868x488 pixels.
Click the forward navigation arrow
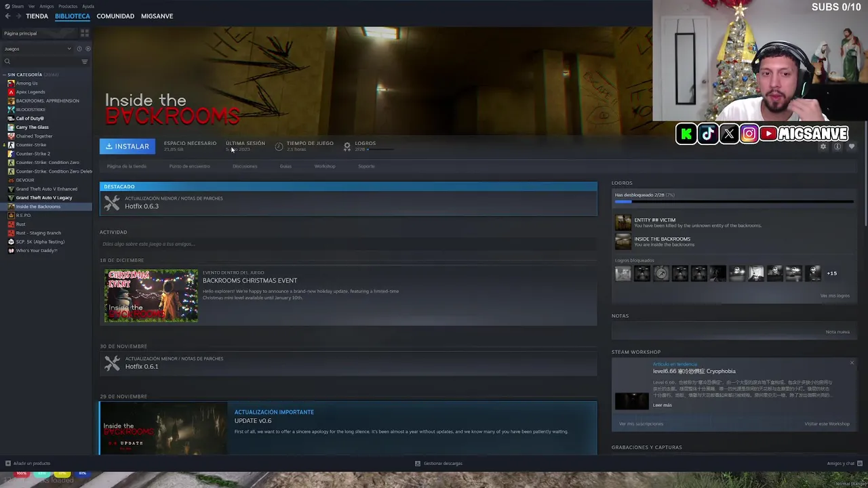[18, 16]
